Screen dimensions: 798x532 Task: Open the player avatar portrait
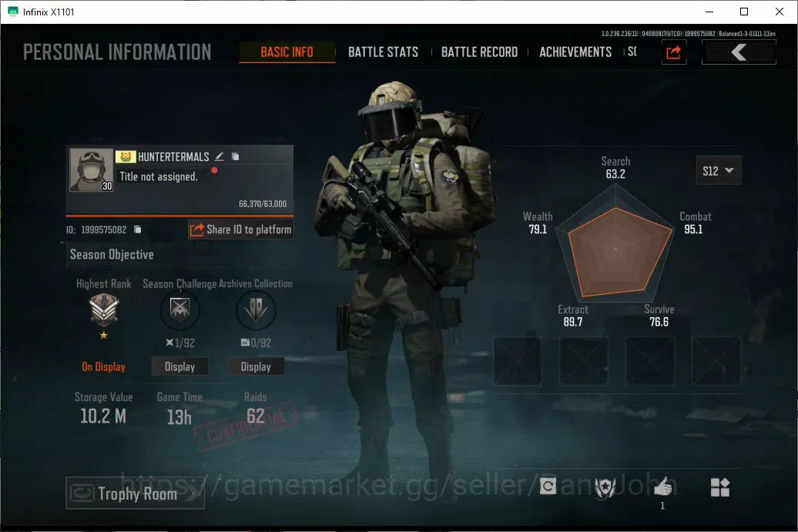[91, 170]
